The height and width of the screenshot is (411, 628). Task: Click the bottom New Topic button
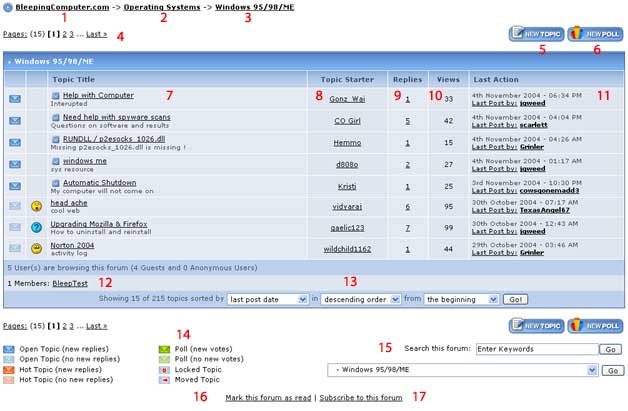click(x=537, y=326)
